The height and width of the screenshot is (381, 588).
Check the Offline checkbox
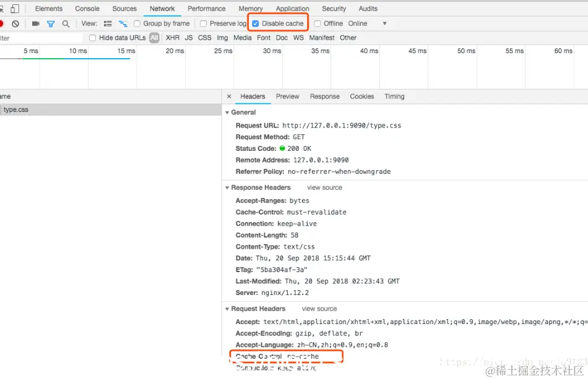pyautogui.click(x=318, y=24)
